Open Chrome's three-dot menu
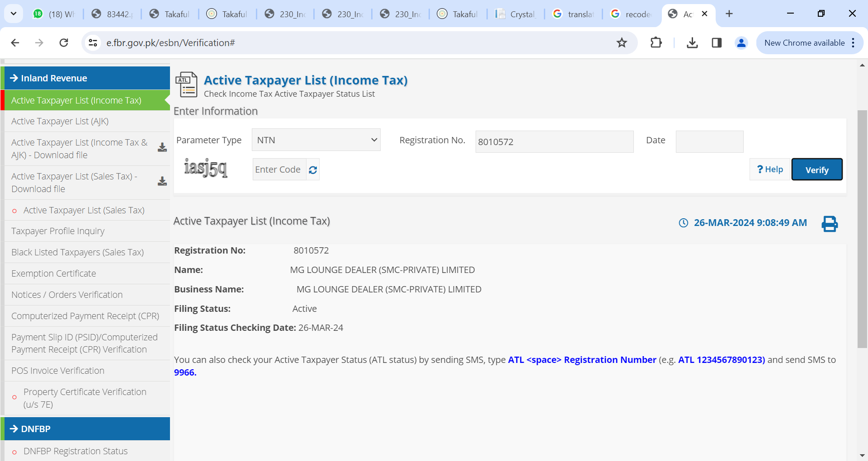 click(853, 43)
